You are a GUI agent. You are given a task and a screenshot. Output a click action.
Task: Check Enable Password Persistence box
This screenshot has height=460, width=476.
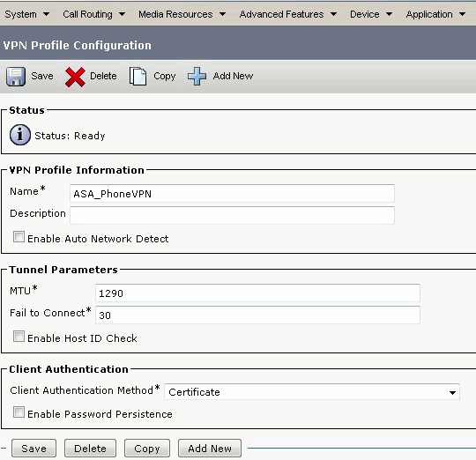pos(19,412)
